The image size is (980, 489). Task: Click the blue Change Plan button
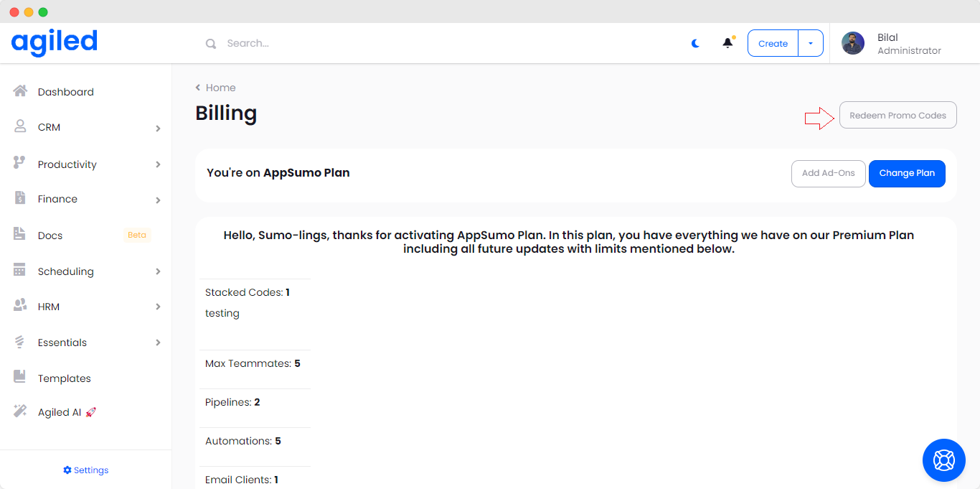(x=907, y=173)
